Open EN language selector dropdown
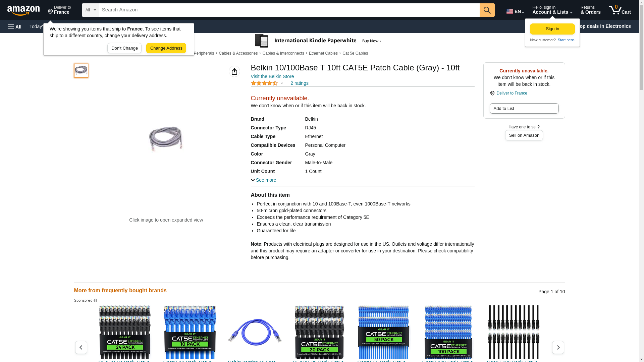Viewport: 644px width, 362px height. click(515, 11)
